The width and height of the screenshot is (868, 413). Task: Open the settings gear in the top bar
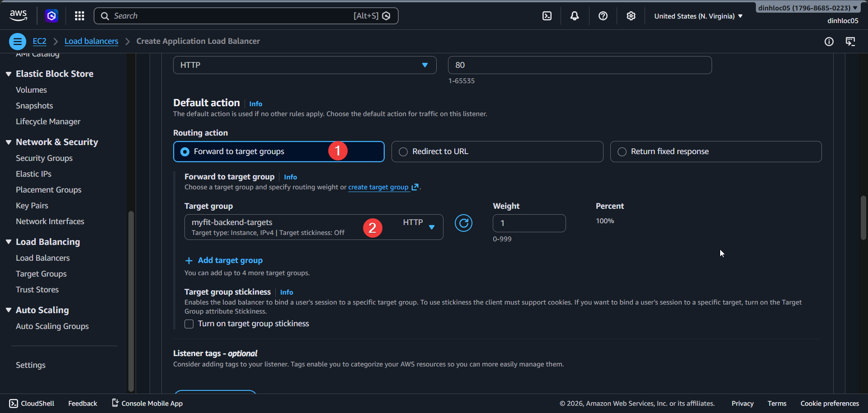631,16
